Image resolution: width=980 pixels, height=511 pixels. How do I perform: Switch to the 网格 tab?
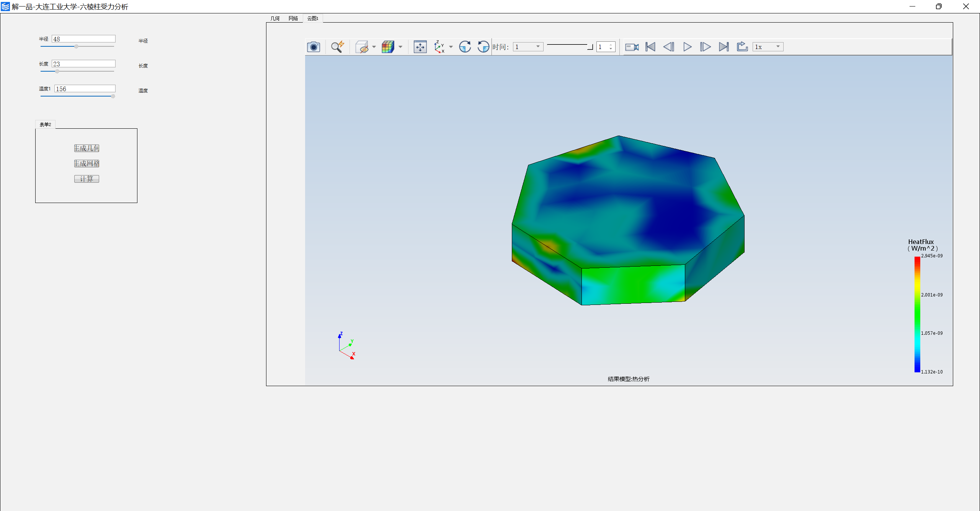293,18
